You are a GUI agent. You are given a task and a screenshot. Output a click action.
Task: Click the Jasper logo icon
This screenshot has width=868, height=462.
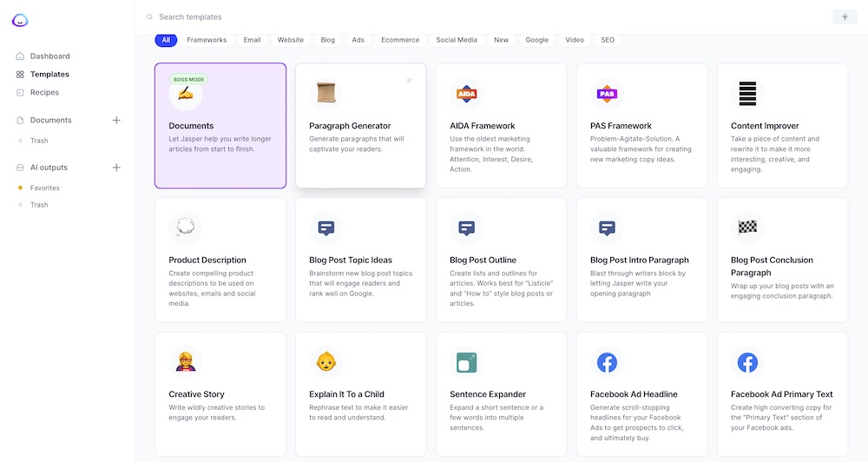[20, 21]
